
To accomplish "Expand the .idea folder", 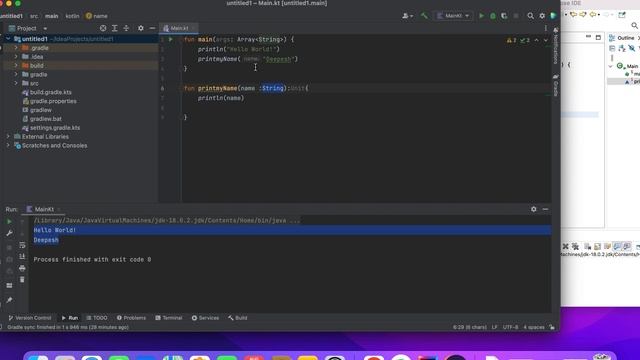I will 16,57.
